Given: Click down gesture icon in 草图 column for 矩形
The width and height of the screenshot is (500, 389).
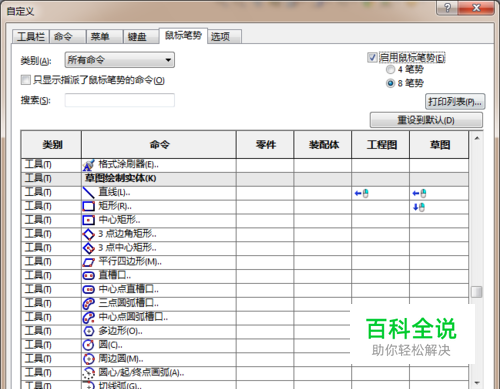Looking at the screenshot, I should 419,207.
